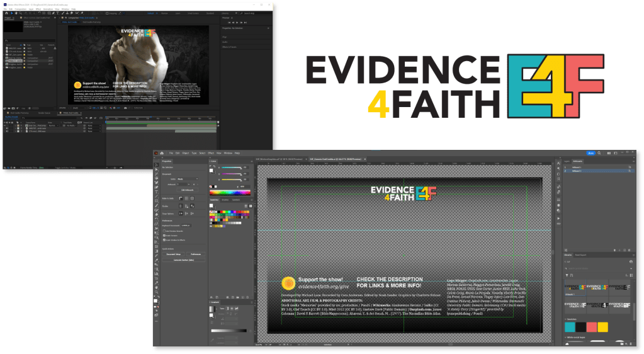Click the snapshot camera icon below the comp viewer
644x354 pixels.
click(x=125, y=108)
